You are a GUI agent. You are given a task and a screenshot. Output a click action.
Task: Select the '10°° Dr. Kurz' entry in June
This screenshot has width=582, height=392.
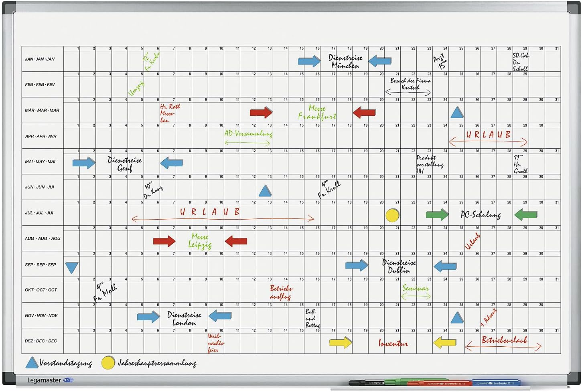tap(153, 190)
